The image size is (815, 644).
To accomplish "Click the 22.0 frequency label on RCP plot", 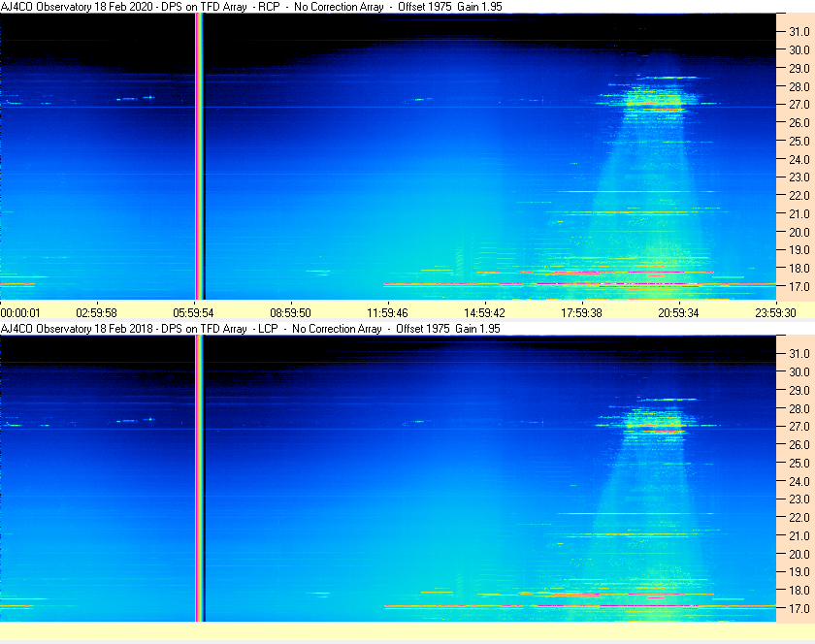I will [x=799, y=196].
